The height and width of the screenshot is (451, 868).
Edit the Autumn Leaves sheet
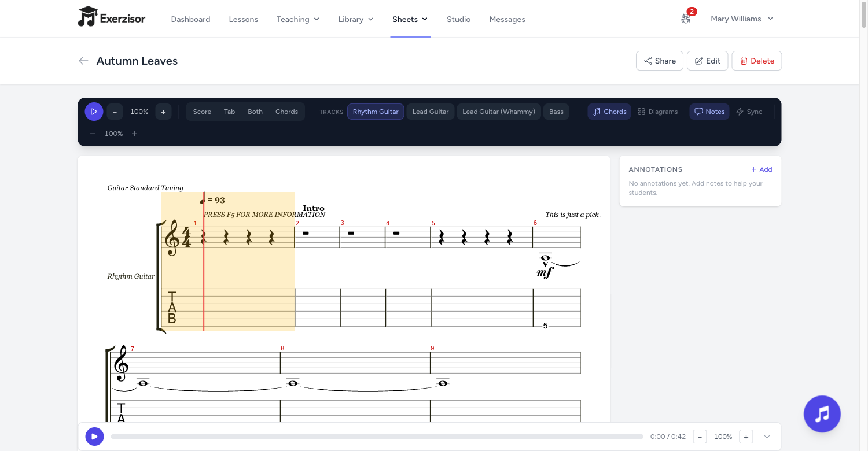tap(707, 61)
